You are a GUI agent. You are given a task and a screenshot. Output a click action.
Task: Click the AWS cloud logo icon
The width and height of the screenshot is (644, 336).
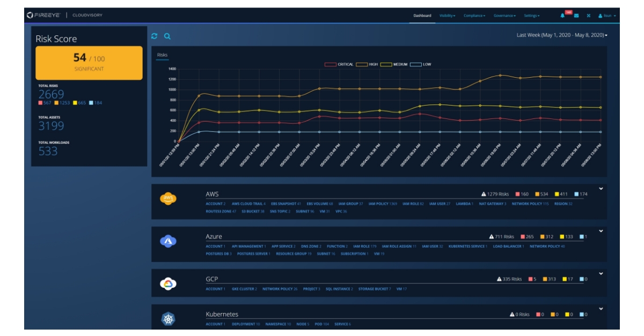[168, 199]
